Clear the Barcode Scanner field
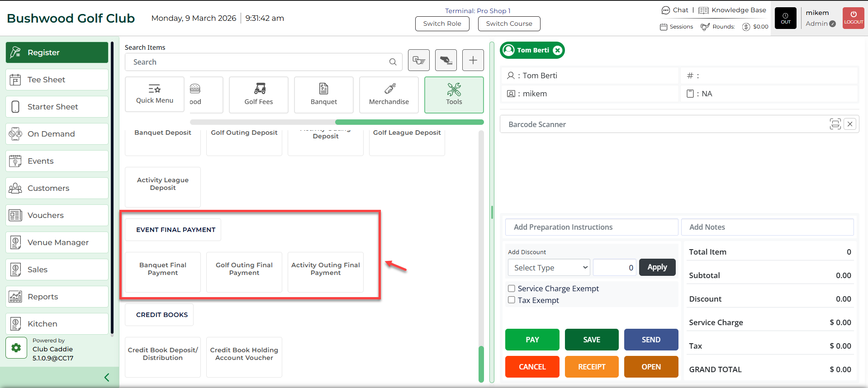 850,124
